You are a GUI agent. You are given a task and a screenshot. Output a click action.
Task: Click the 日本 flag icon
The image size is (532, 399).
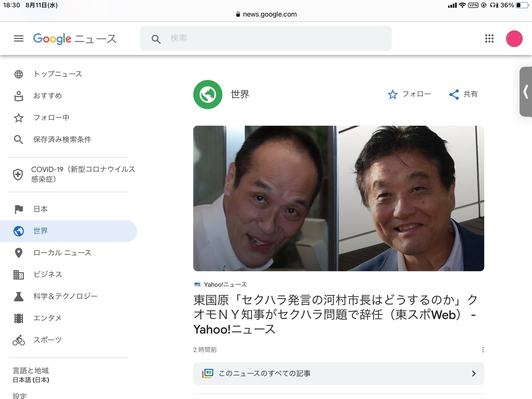point(19,209)
